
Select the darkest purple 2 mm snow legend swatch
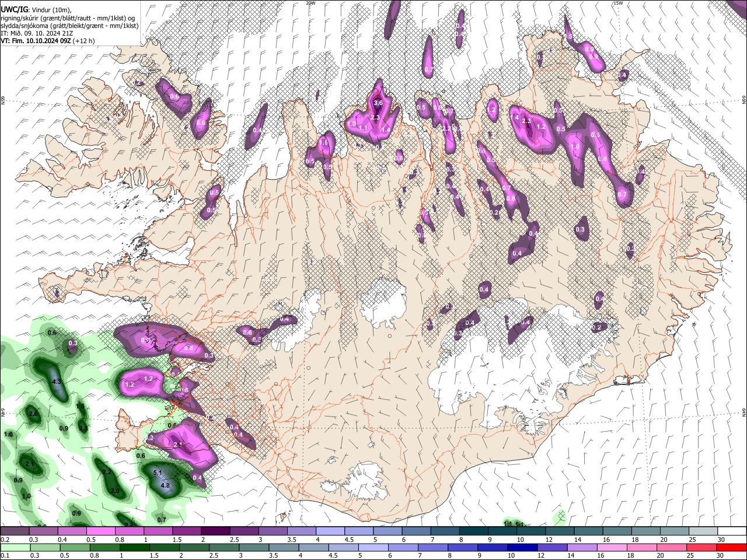coord(215,531)
